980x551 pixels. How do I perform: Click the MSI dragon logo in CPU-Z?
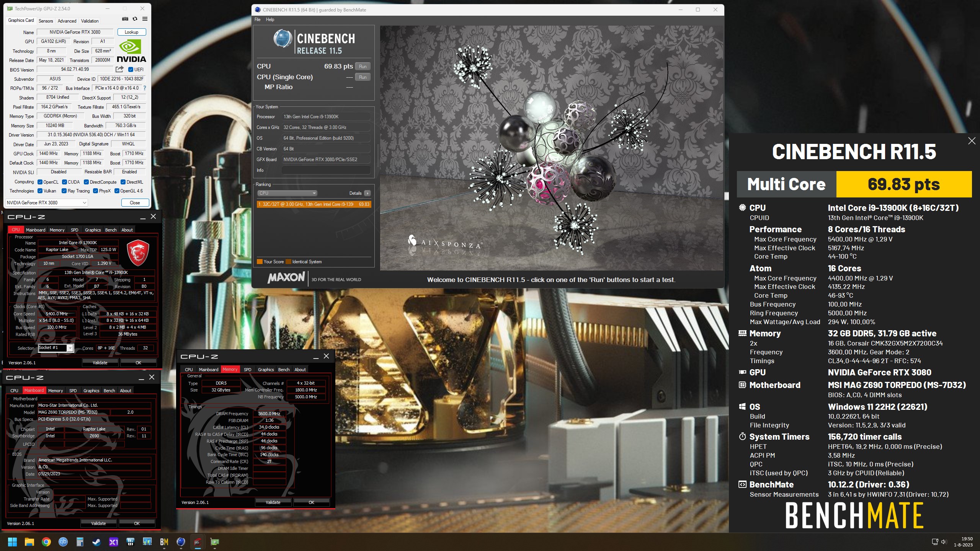click(x=138, y=253)
